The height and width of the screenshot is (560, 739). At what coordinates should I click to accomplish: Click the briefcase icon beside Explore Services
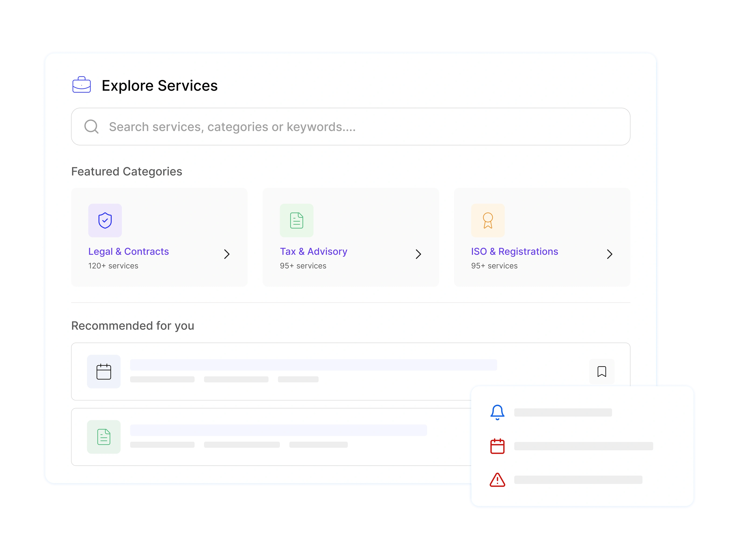pos(81,85)
